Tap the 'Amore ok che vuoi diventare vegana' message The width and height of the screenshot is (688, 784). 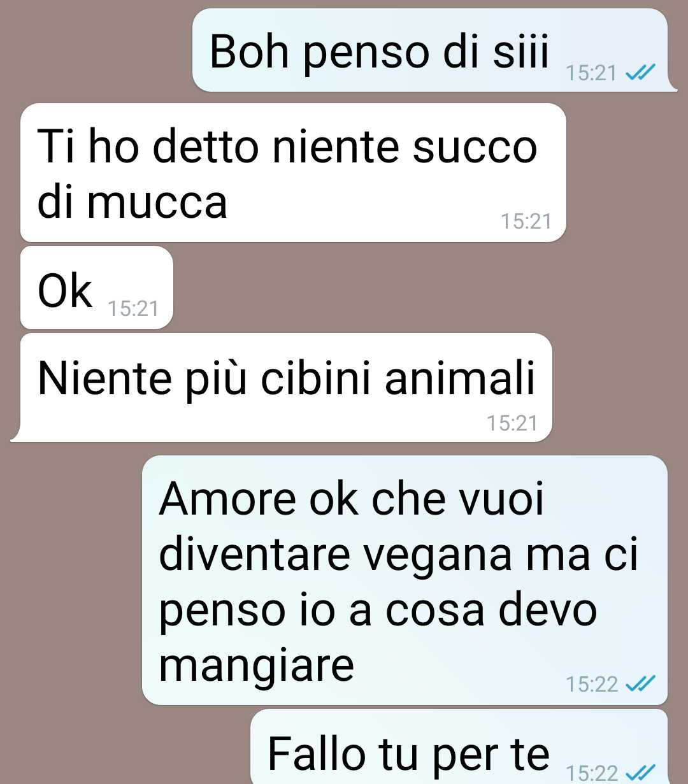(405, 580)
